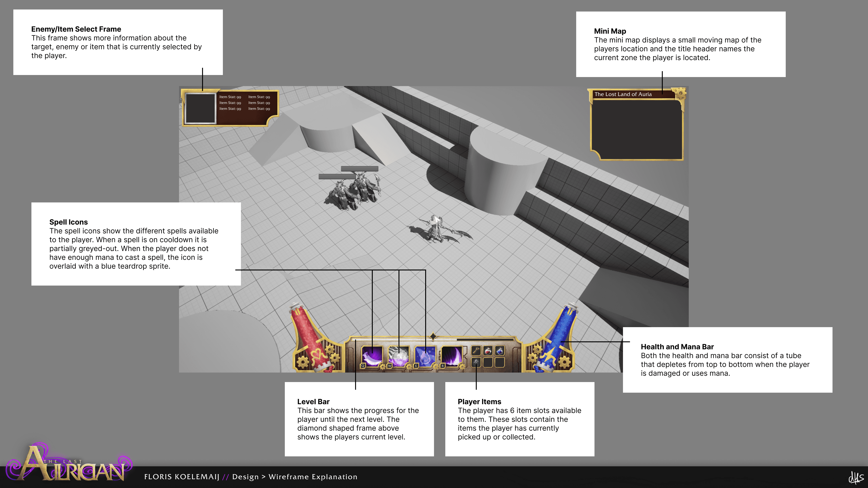868x488 pixels.
Task: Click the 'Enemy/Item Select Frame' heading
Action: point(76,29)
